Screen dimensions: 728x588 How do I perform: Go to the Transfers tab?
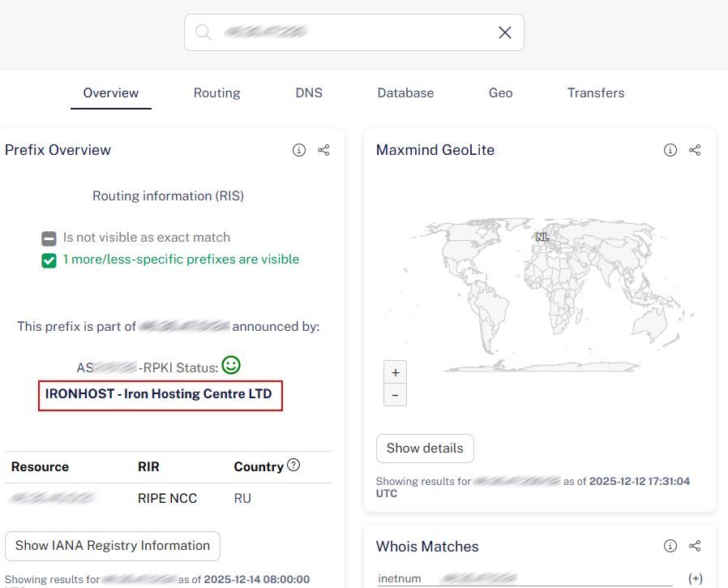coord(595,93)
